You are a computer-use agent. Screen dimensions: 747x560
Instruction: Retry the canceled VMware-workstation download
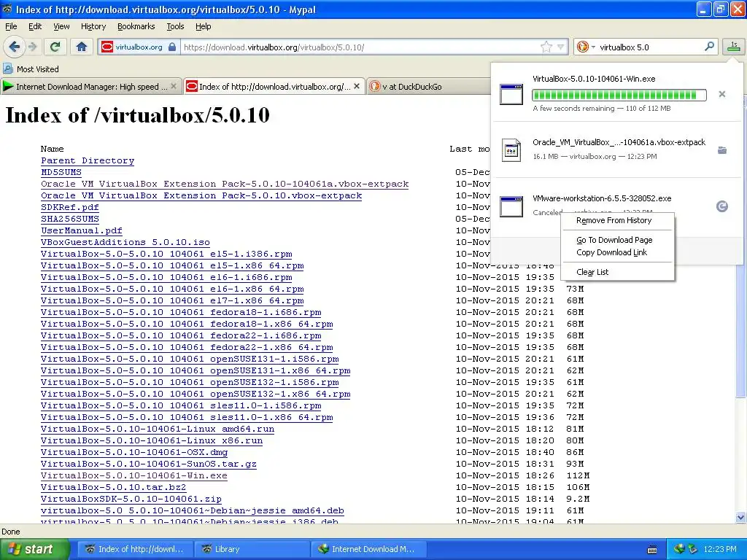[x=721, y=206]
